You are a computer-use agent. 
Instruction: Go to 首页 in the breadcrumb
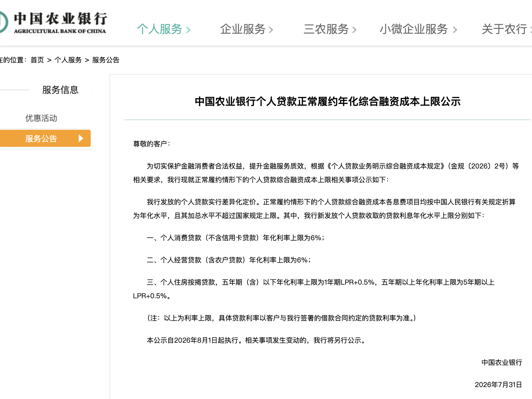point(37,60)
